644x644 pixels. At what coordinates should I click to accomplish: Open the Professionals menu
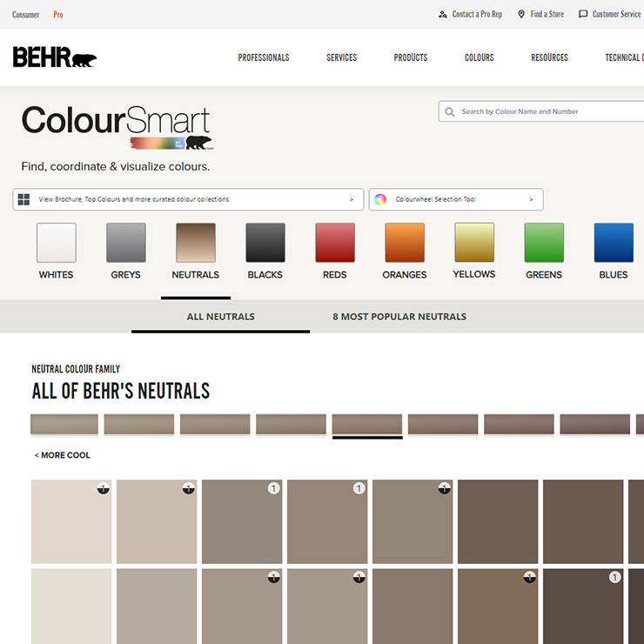pyautogui.click(x=264, y=57)
